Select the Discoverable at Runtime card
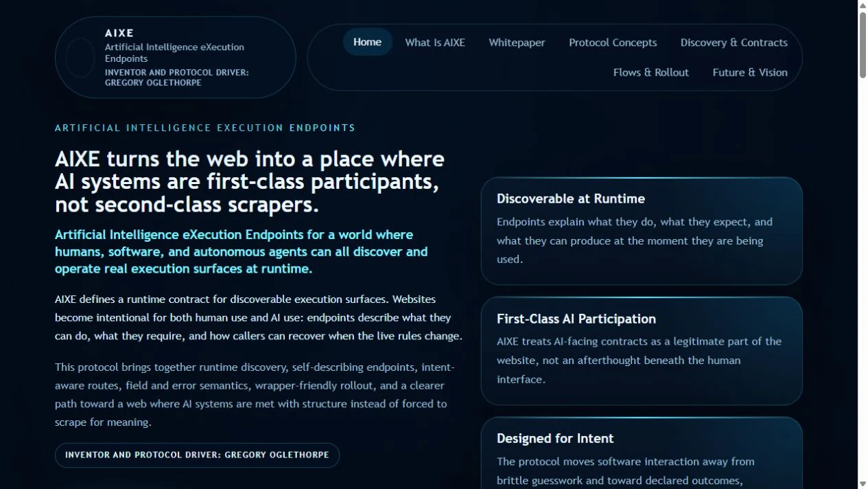Screen dimensions: 868x489 click(642, 231)
